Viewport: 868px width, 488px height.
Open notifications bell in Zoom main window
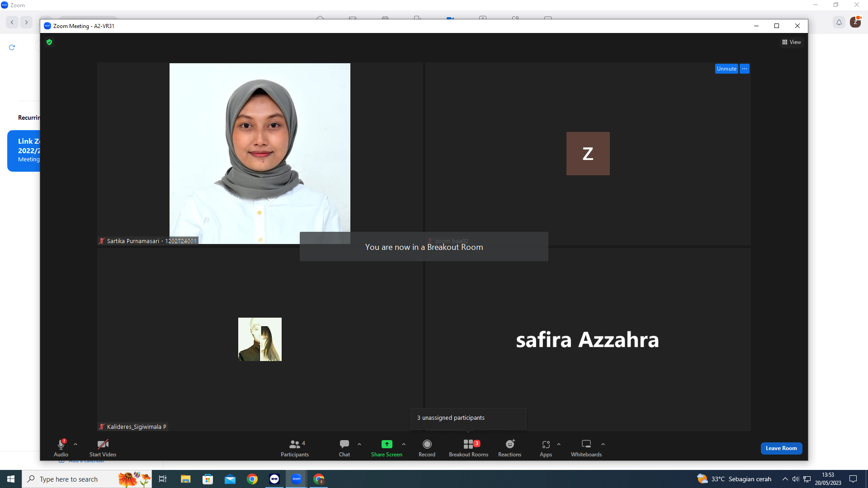839,22
